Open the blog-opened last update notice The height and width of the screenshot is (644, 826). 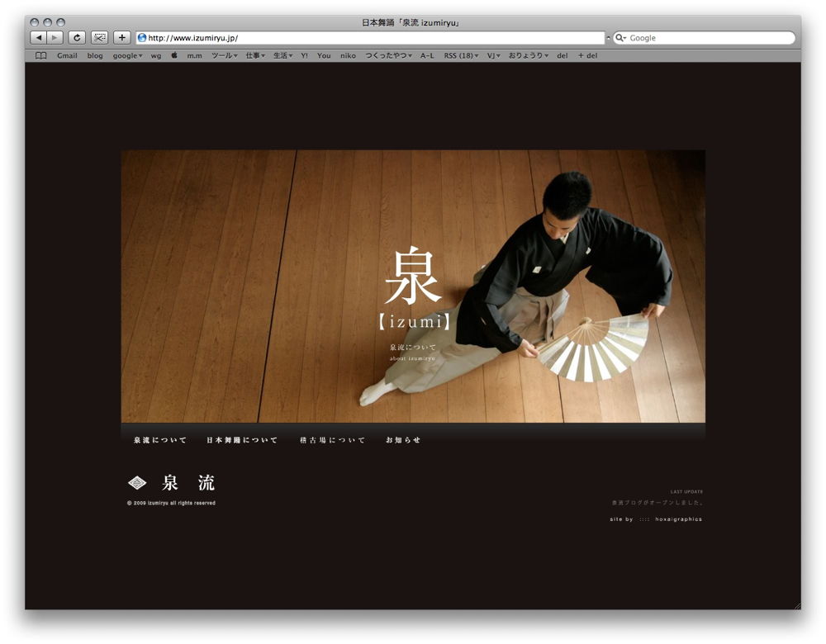(657, 503)
